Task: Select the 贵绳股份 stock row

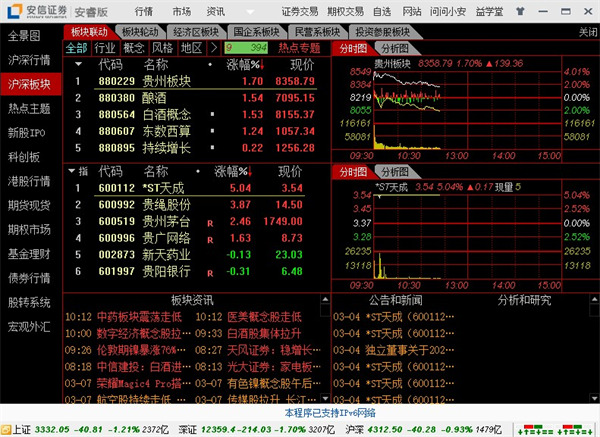Action: coord(195,205)
